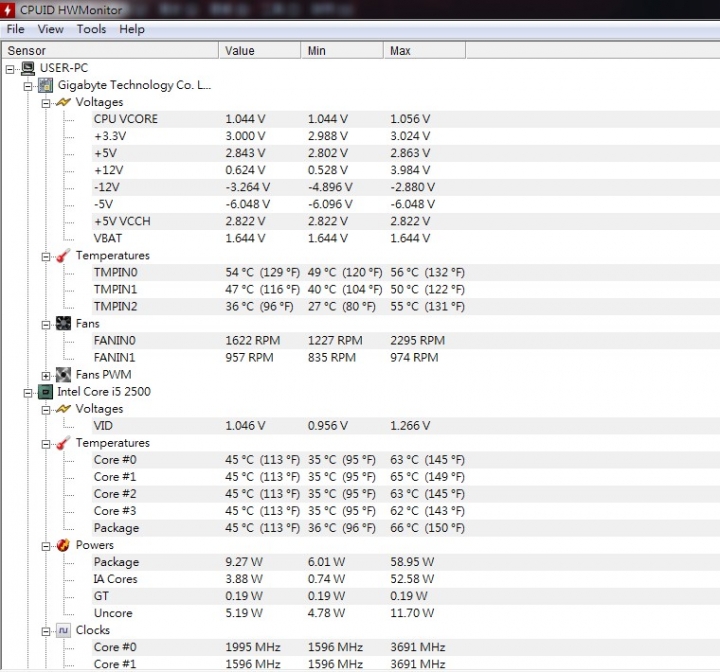Click the Sensor column header
The width and height of the screenshot is (720, 672).
tap(110, 51)
